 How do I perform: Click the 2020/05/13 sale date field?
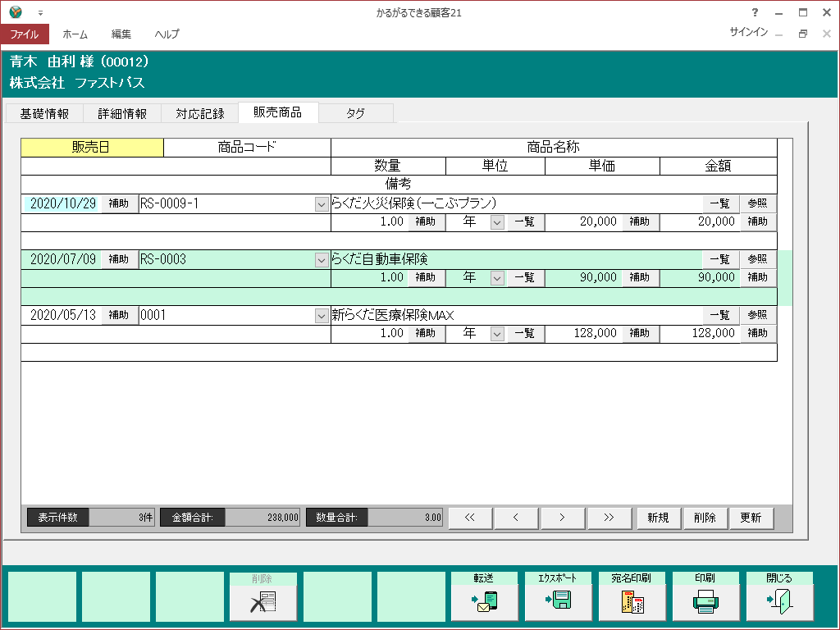point(62,316)
